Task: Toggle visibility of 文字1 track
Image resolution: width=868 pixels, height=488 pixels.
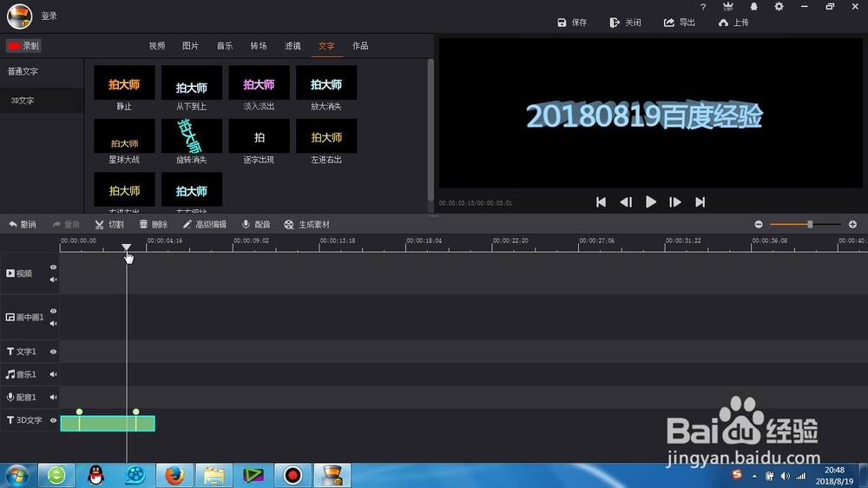Action: [x=53, y=352]
